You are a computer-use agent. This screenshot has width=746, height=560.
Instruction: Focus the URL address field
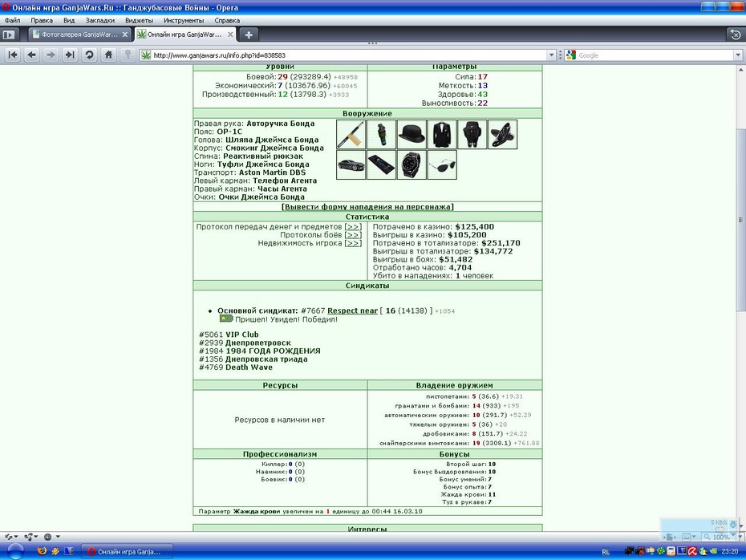[350, 55]
